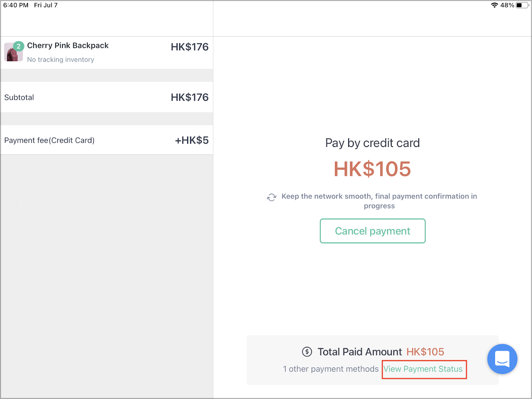Image resolution: width=532 pixels, height=399 pixels.
Task: Click the HK$105 payment amount
Action: 372,169
